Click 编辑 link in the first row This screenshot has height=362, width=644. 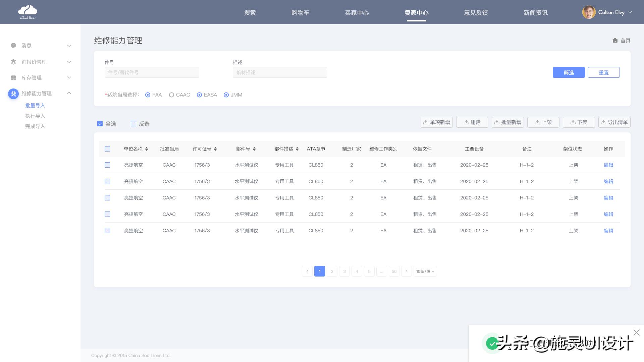(608, 165)
